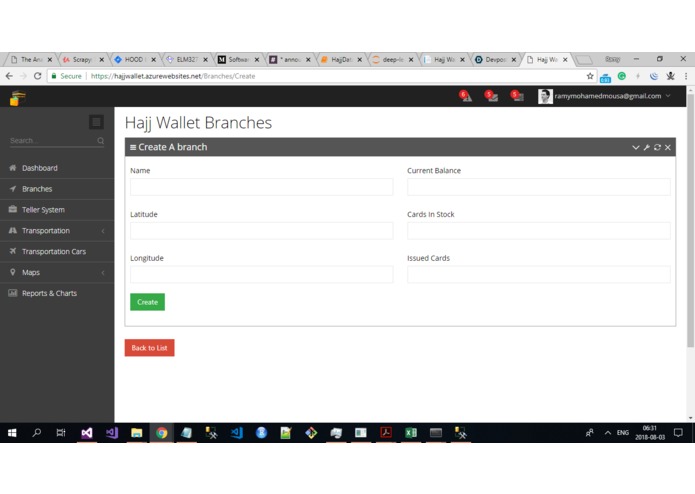The image size is (695, 494).
Task: Click the Transportation Cars plane icon
Action: tap(13, 251)
